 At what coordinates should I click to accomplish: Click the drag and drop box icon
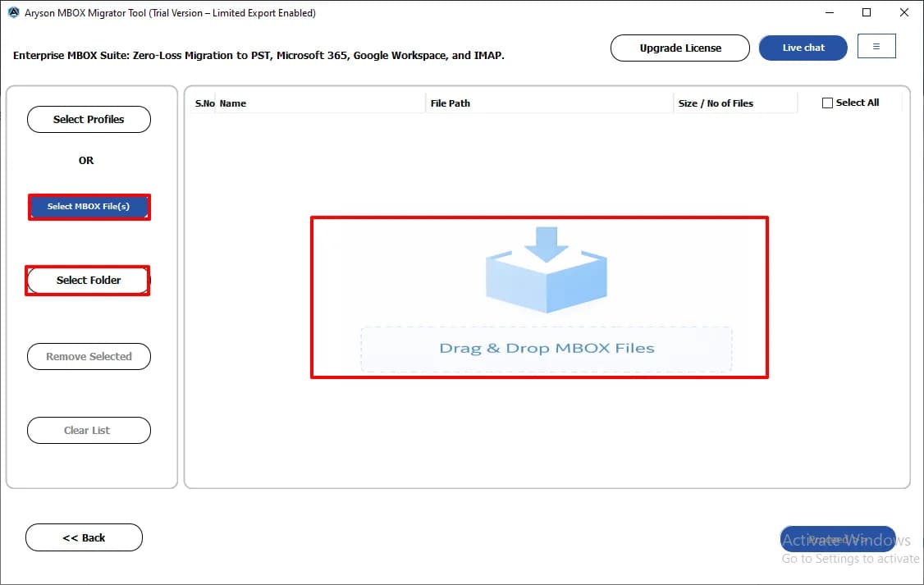coord(547,270)
